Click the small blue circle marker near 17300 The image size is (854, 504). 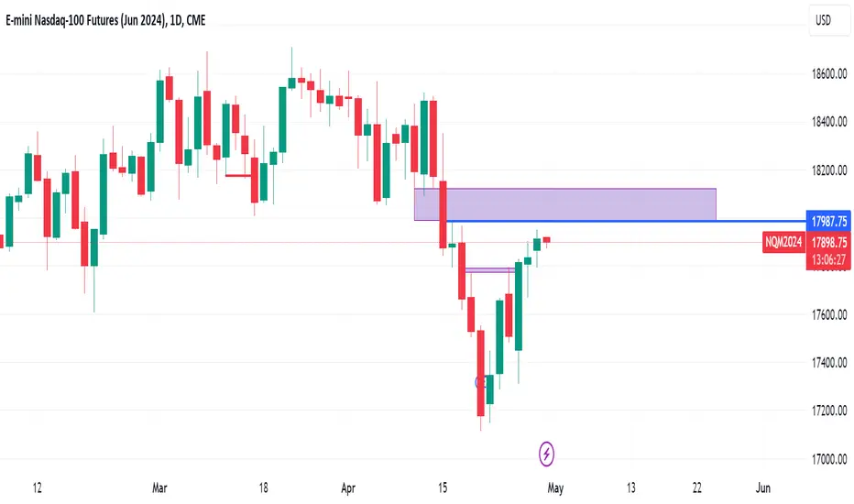pos(479,382)
